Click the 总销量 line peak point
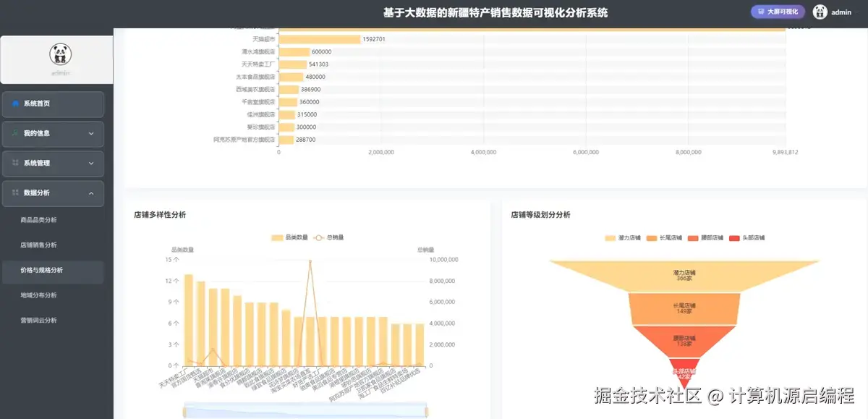The image size is (868, 419). tap(310, 261)
